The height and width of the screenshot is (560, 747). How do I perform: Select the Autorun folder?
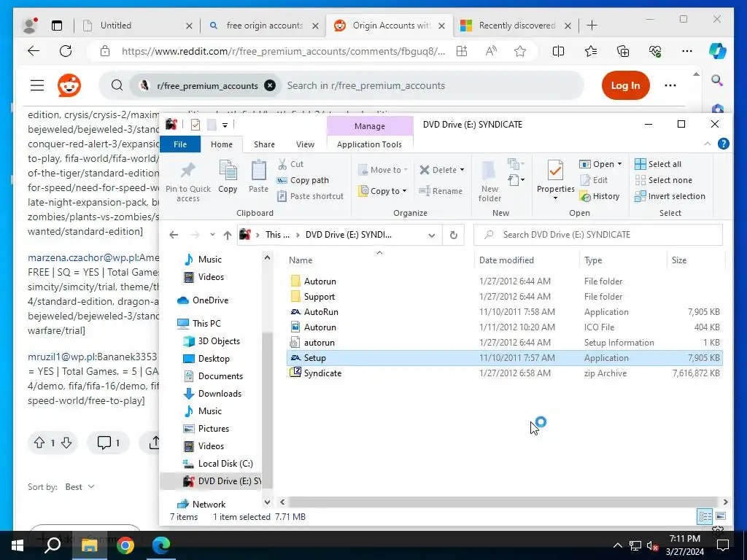point(505,281)
